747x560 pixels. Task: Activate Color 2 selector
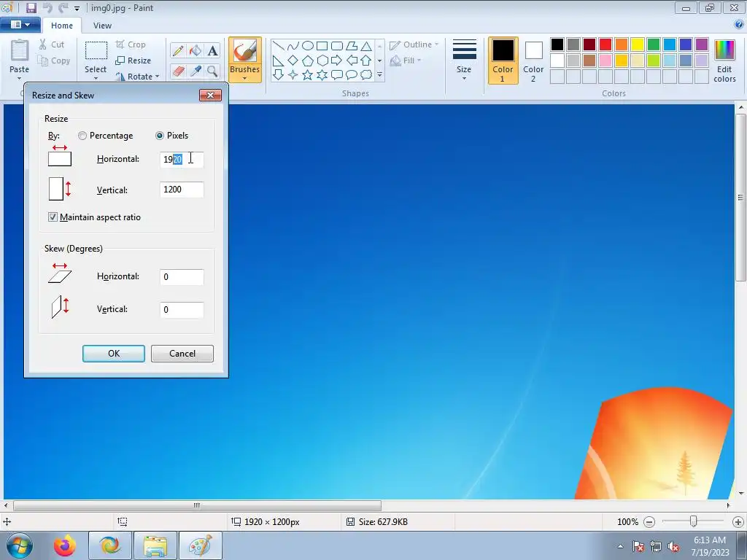click(x=533, y=61)
